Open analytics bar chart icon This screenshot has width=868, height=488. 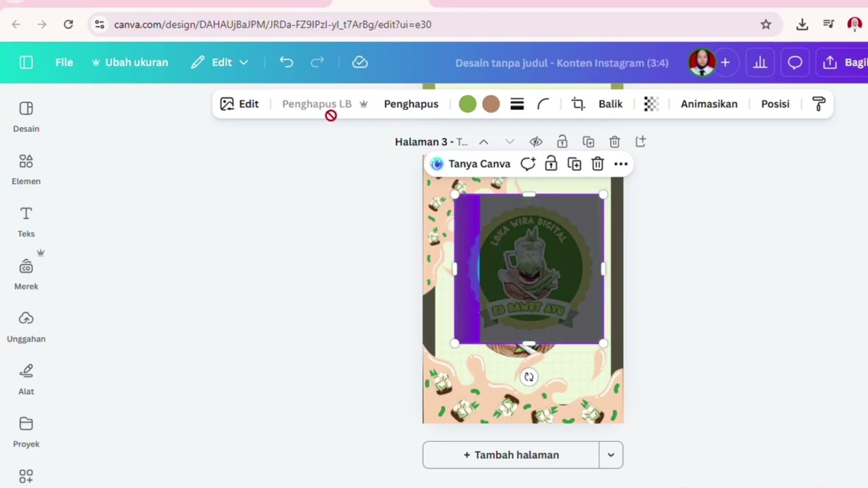(x=760, y=62)
